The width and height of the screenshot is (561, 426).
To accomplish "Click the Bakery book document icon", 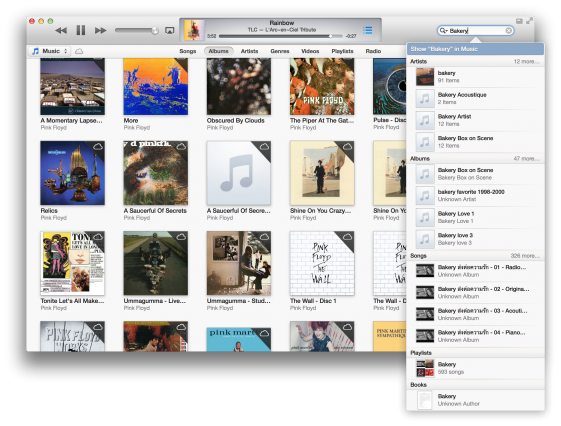I will (425, 400).
